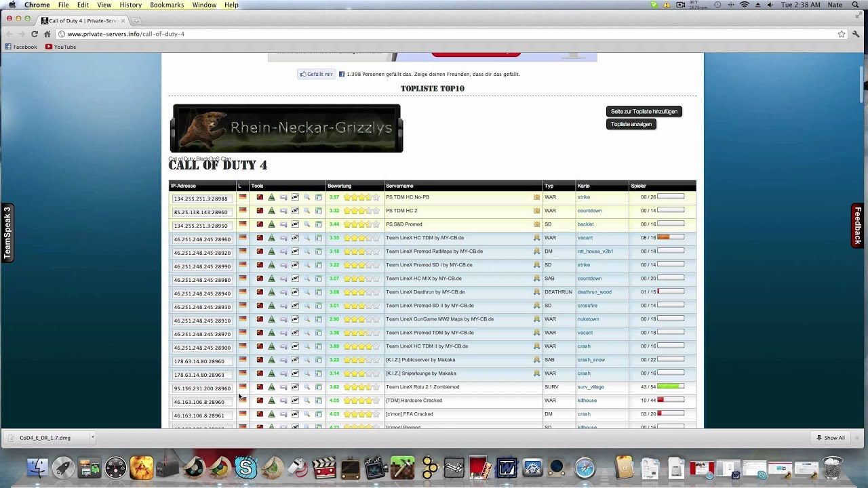Image resolution: width=868 pixels, height=488 pixels.
Task: Click the CoD4_E_DR_1.7.dmg download item
Action: point(45,438)
